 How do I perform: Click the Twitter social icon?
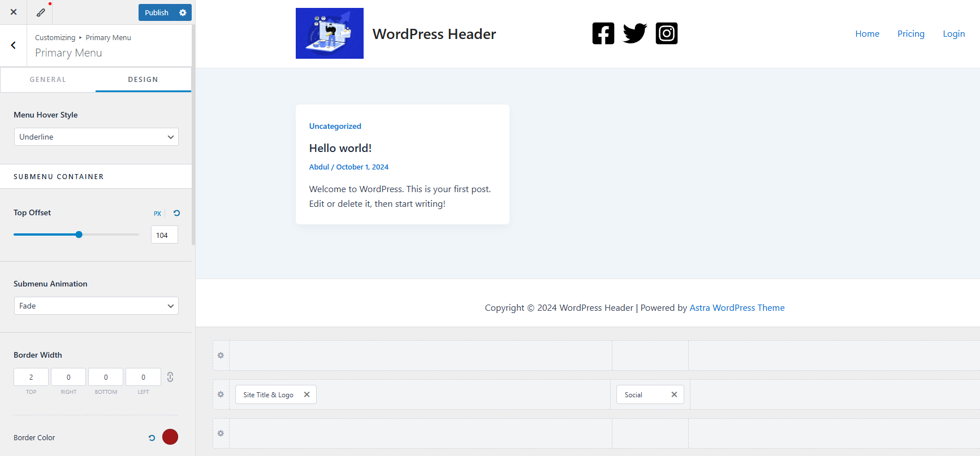(635, 33)
